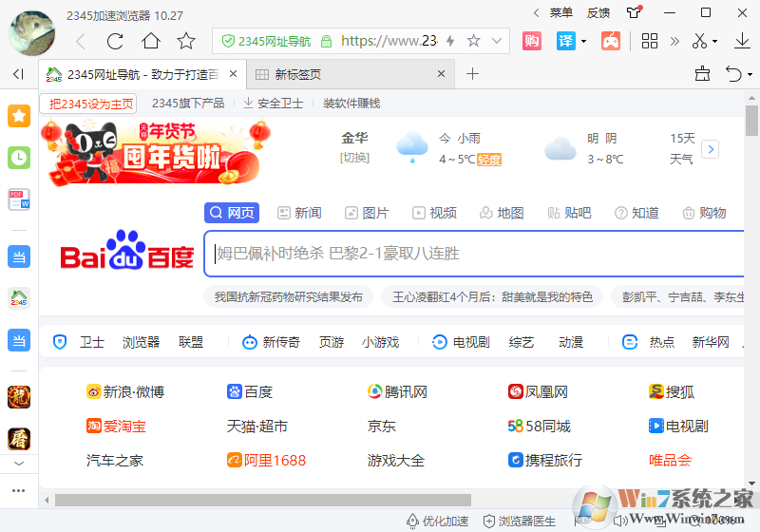Click the scissors screenshot tool
This screenshot has width=760, height=532.
tap(699, 41)
